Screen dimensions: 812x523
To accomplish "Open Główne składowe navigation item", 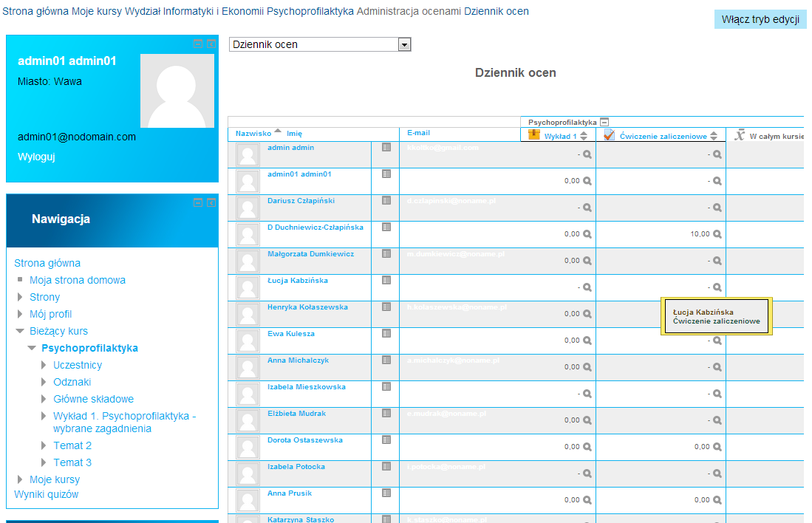I will (x=93, y=399).
